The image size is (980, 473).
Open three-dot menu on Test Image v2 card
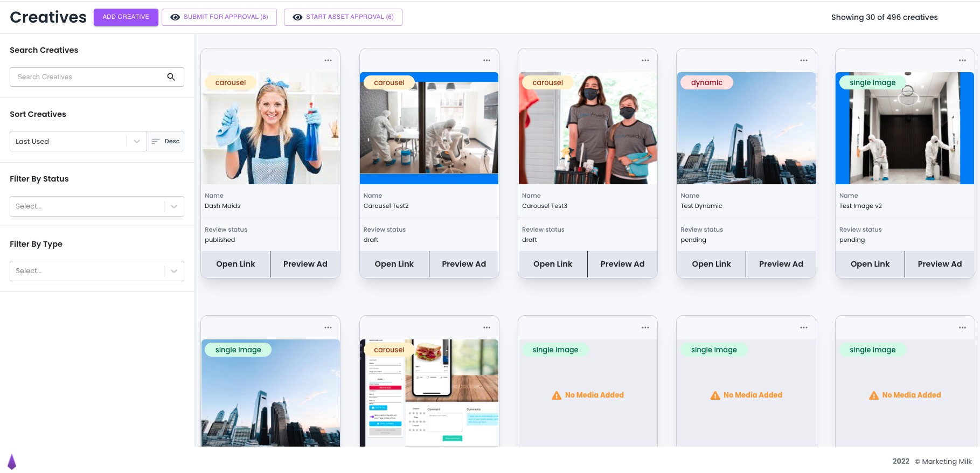pos(962,60)
